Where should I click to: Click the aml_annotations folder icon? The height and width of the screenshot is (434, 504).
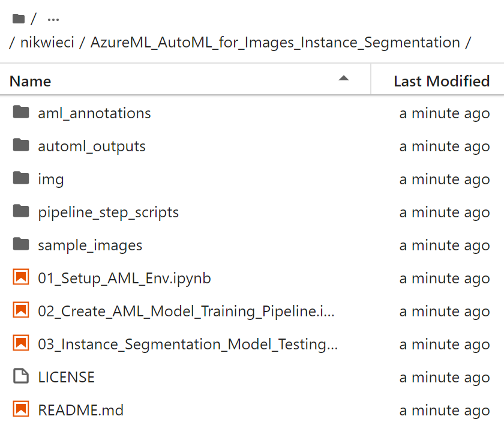[21, 113]
